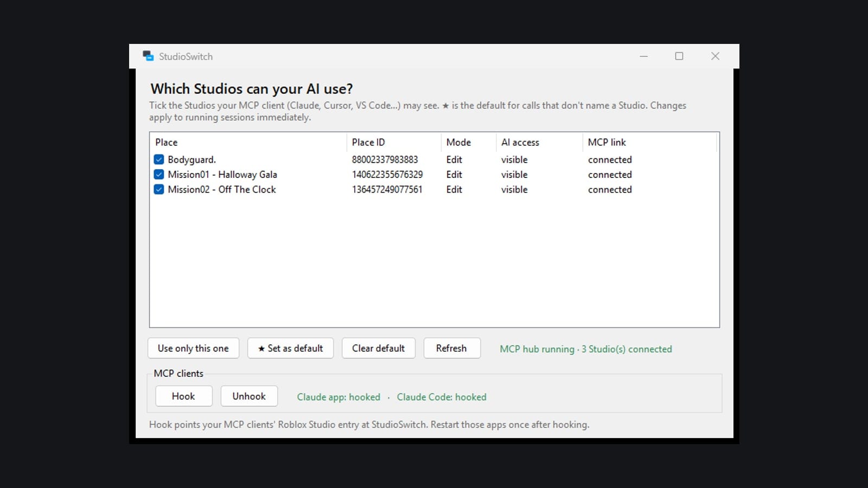The image size is (868, 488).
Task: Click the Clear default button
Action: (x=379, y=348)
